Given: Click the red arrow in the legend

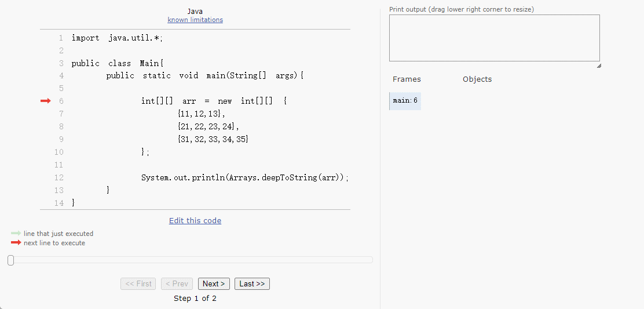Looking at the screenshot, I should [x=16, y=243].
